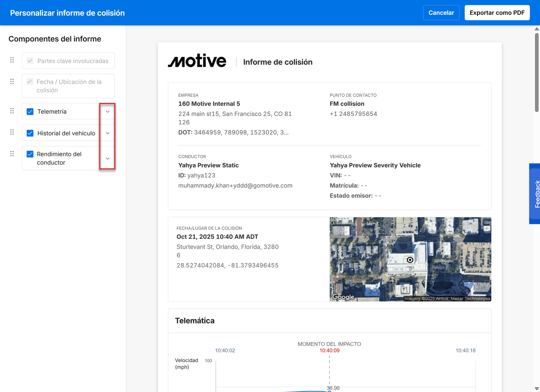Viewport: 540px width, 392px height.
Task: Uncheck the Telemetría checkbox
Action: [30, 112]
